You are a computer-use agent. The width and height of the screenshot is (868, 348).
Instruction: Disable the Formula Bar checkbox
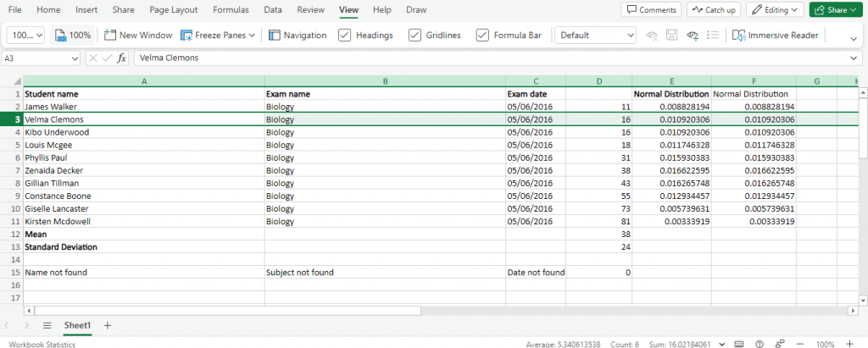482,36
